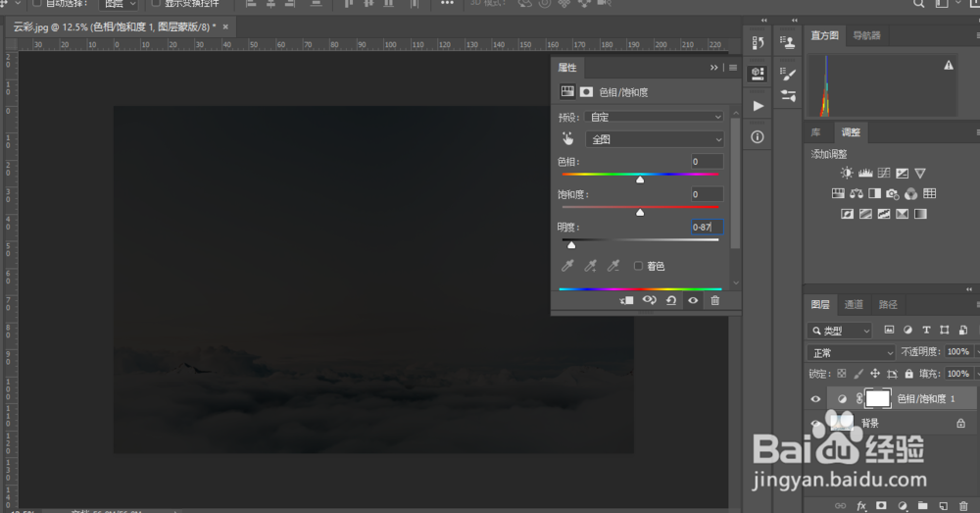980x513 pixels.
Task: Switch to the 导航器 tab
Action: coord(867,35)
